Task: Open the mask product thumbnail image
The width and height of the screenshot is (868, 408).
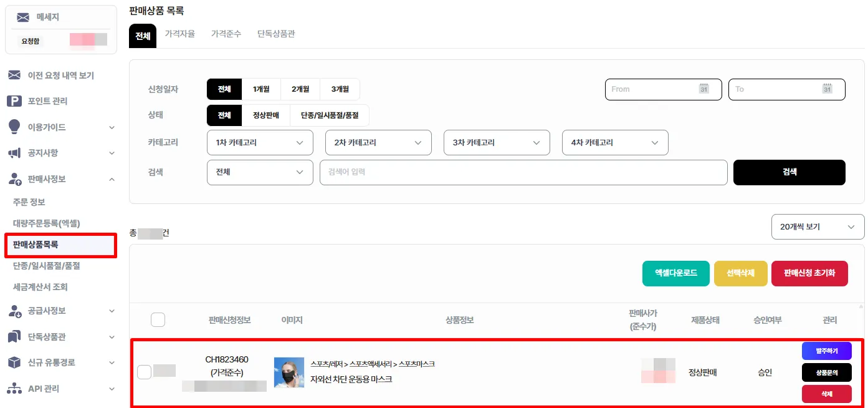Action: (x=289, y=372)
